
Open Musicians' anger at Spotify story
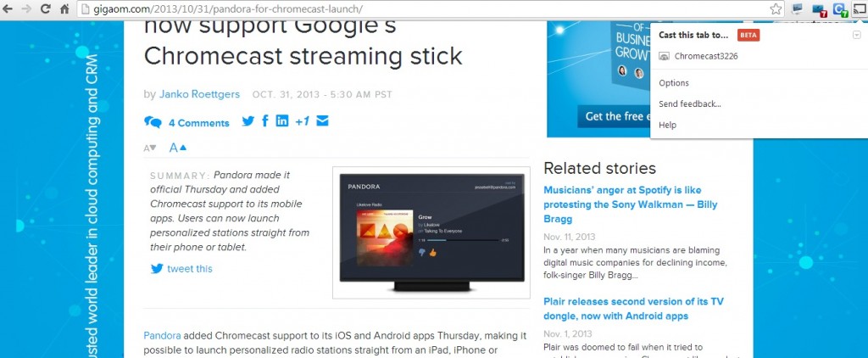tap(631, 204)
